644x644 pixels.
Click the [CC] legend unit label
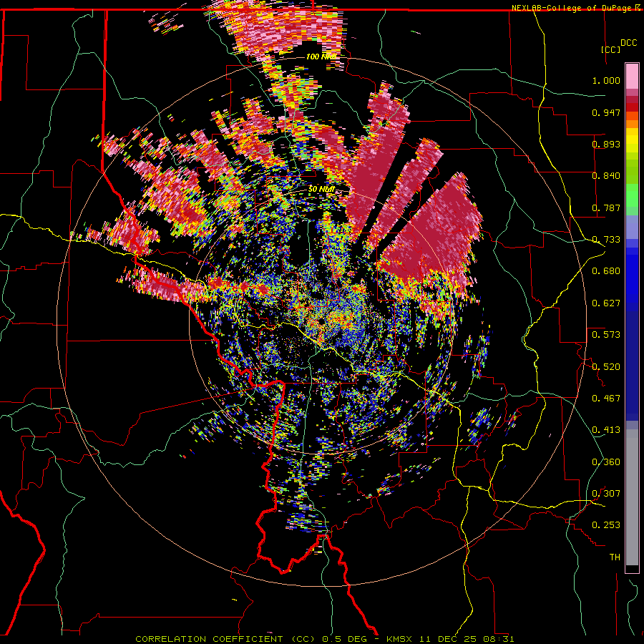(x=610, y=49)
